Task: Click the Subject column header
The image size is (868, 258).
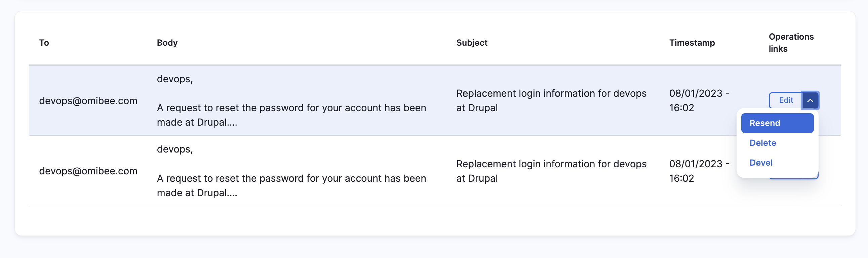Action: point(472,43)
